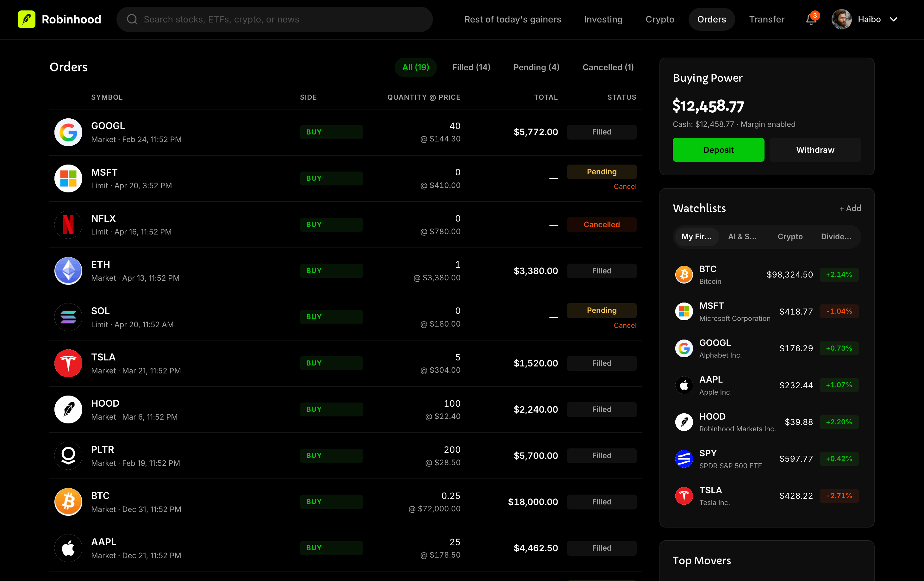This screenshot has width=924, height=581.
Task: Click the QUANTITY @ PRICE column header
Action: [x=424, y=97]
